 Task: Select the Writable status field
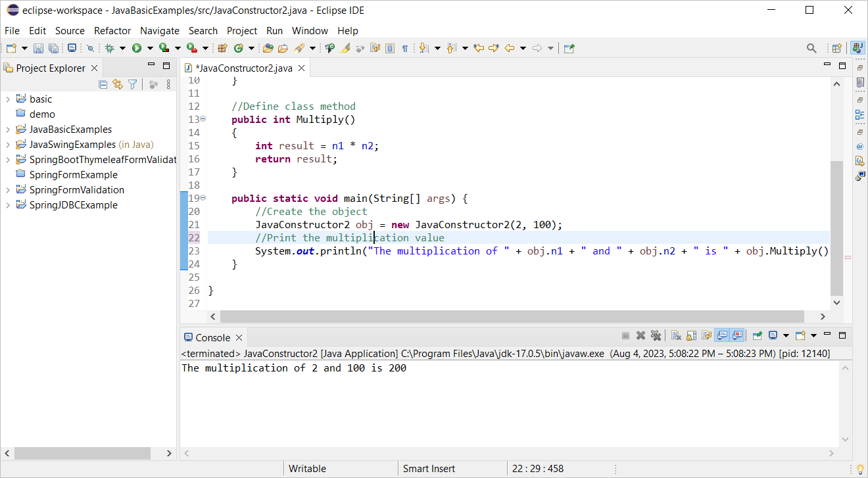coord(306,468)
